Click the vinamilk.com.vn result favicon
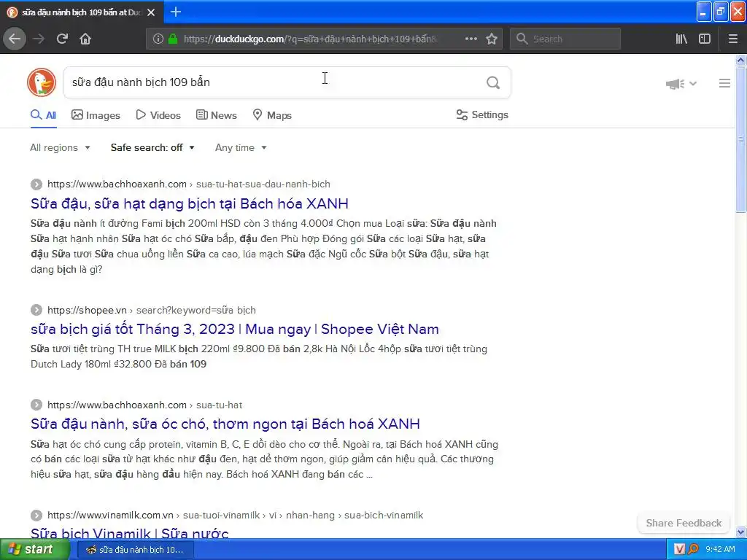 (x=36, y=516)
